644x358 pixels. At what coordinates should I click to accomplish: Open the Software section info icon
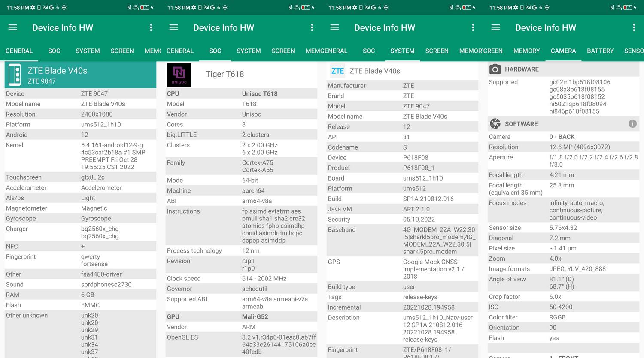coord(632,124)
